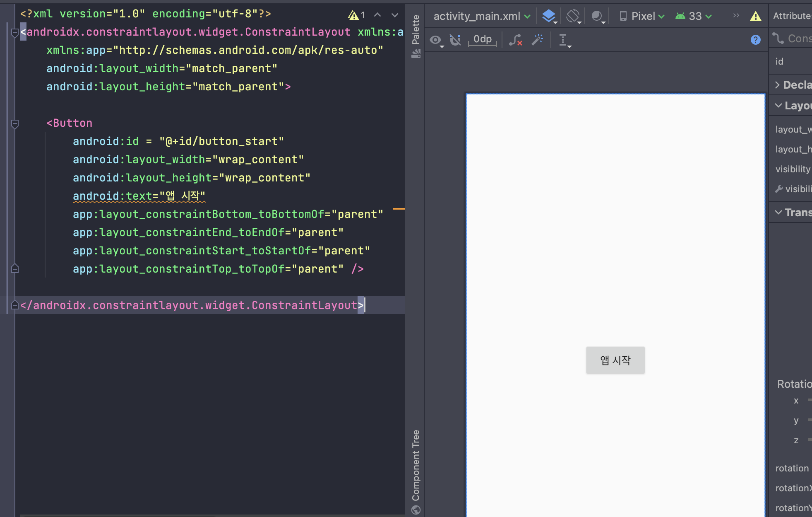Select the 앱 시작 button in preview
The width and height of the screenshot is (812, 517).
coord(615,360)
